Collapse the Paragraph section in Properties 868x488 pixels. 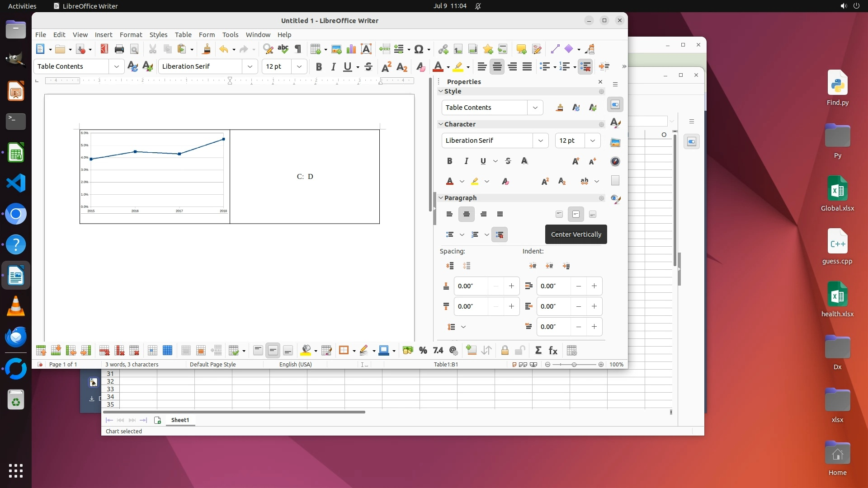(441, 198)
